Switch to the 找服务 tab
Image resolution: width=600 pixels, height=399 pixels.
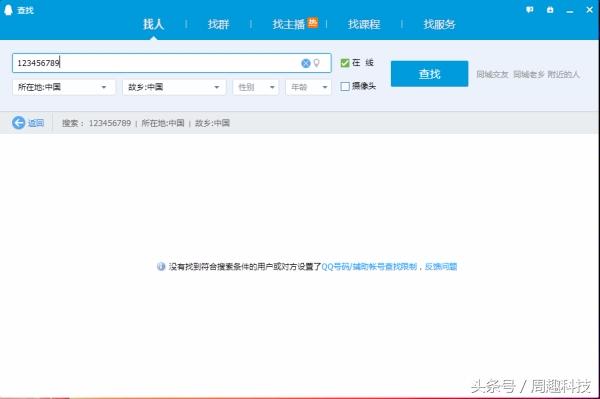(439, 24)
